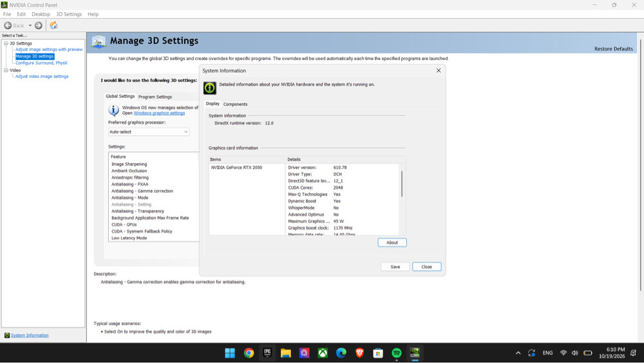The width and height of the screenshot is (644, 363).
Task: Switch to the Display tab in System Information
Action: (x=213, y=104)
